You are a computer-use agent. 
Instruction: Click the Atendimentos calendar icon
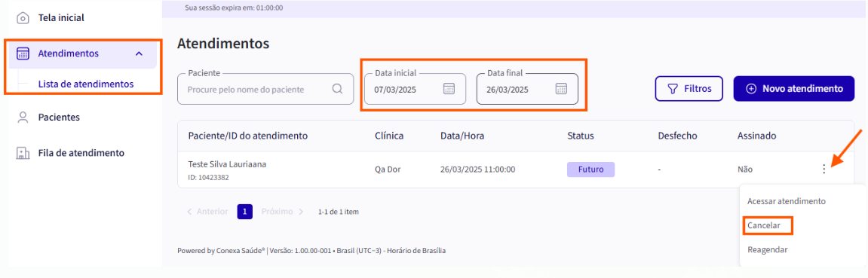23,53
